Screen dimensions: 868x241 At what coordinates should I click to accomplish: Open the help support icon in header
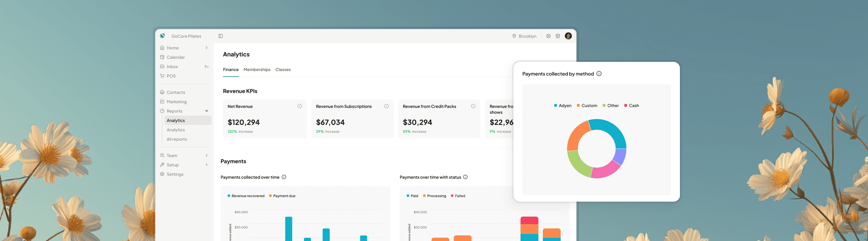(x=548, y=36)
